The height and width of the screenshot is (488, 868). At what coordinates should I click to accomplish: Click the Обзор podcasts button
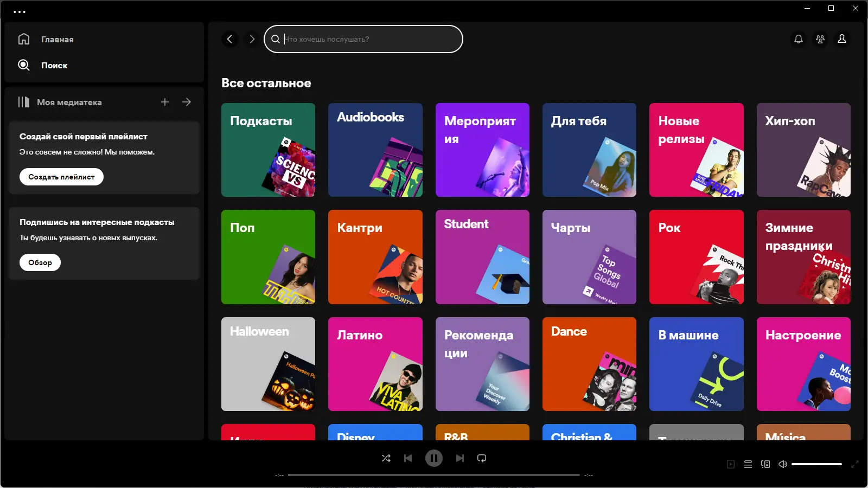(x=40, y=262)
